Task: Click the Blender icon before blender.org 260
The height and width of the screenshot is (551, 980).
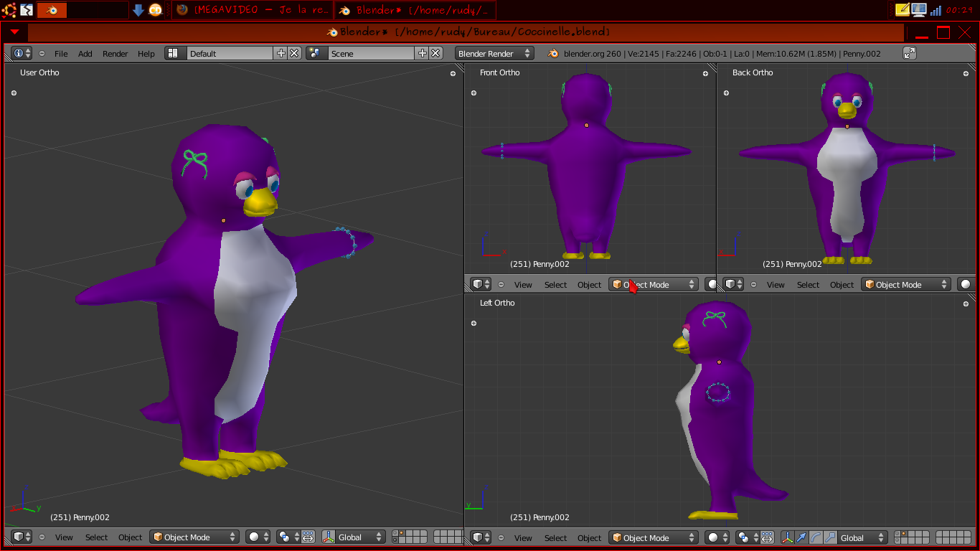Action: pyautogui.click(x=553, y=53)
